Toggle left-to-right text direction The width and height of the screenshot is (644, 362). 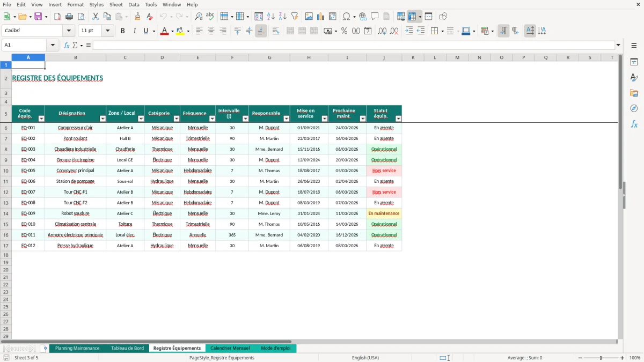503,31
